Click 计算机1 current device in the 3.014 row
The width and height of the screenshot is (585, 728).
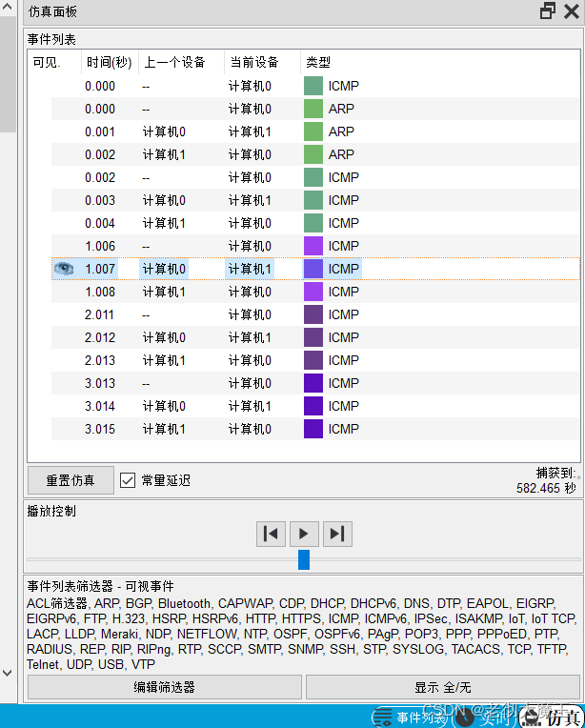click(x=250, y=406)
